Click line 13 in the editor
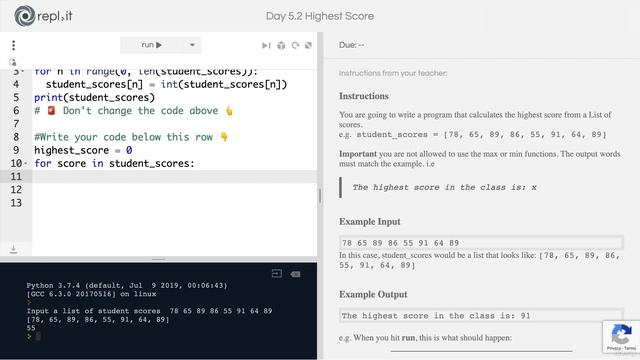Screen dimensions: 640x360 point(175,203)
